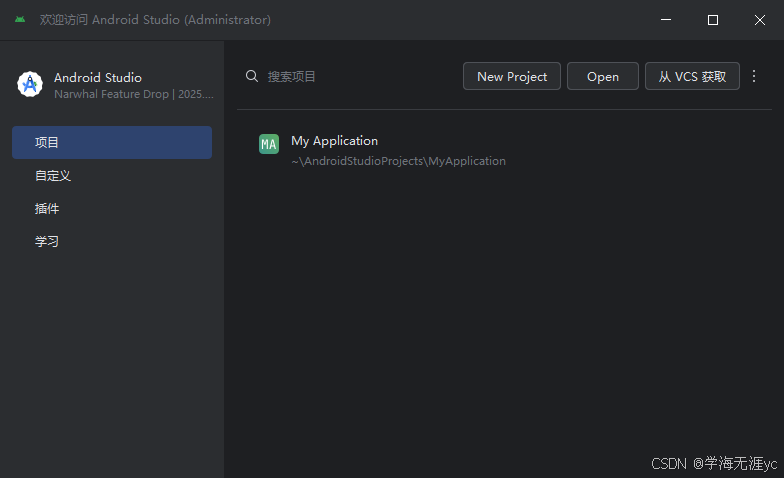
Task: Click the green MA project icon
Action: pyautogui.click(x=268, y=144)
